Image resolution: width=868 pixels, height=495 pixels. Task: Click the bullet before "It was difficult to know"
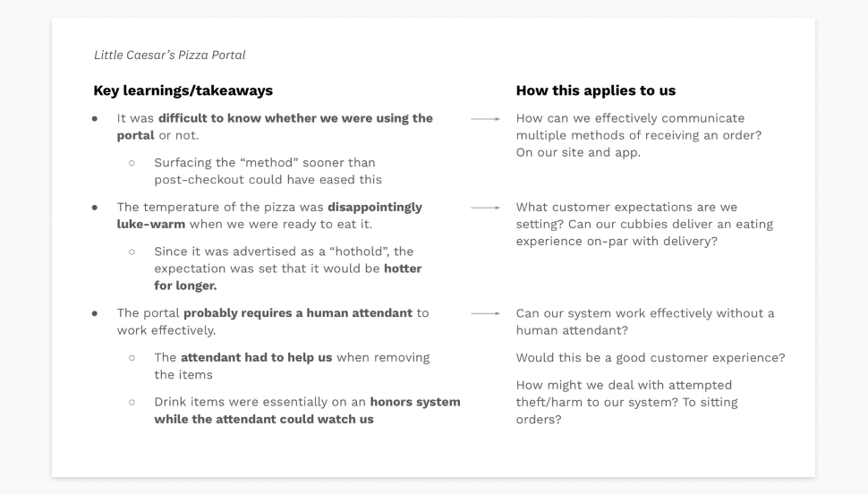click(x=96, y=119)
